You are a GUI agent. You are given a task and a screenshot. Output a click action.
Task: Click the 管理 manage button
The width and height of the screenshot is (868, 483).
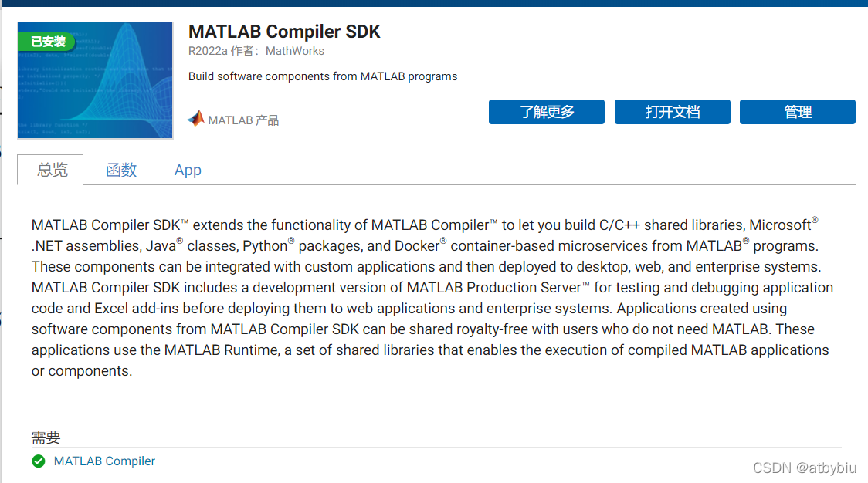pyautogui.click(x=798, y=112)
